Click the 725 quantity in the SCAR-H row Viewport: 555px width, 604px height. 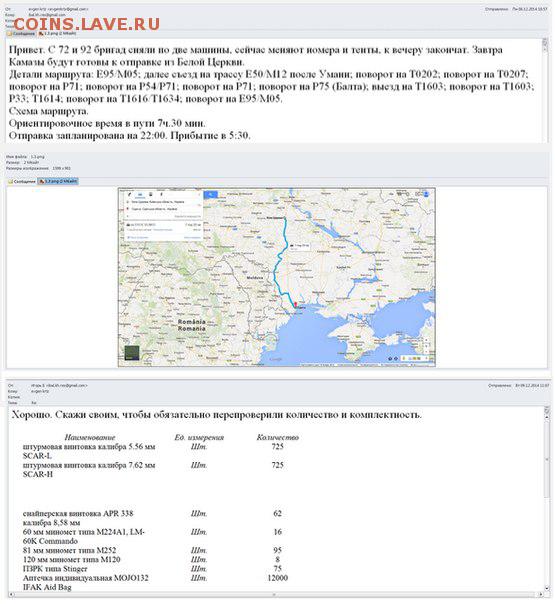tap(277, 465)
